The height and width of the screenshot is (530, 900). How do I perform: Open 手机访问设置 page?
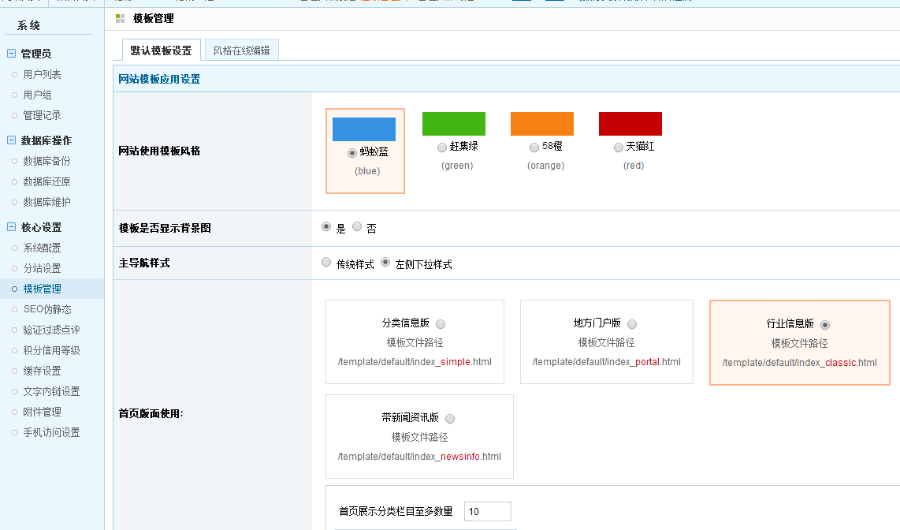pyautogui.click(x=52, y=432)
